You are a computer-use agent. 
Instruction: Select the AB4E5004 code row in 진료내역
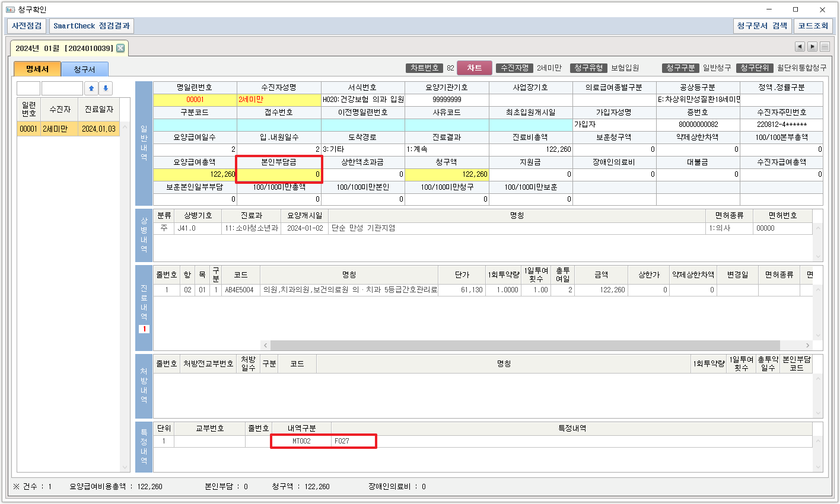coord(239,290)
